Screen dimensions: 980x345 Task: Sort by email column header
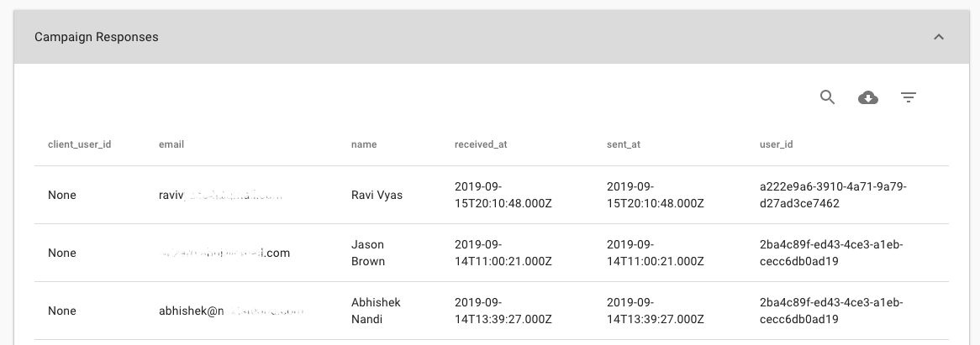[171, 144]
